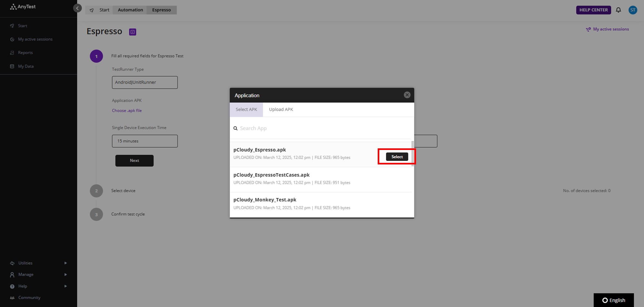Viewport: 644px width, 307px height.
Task: Open My active sessions link top right
Action: click(607, 29)
